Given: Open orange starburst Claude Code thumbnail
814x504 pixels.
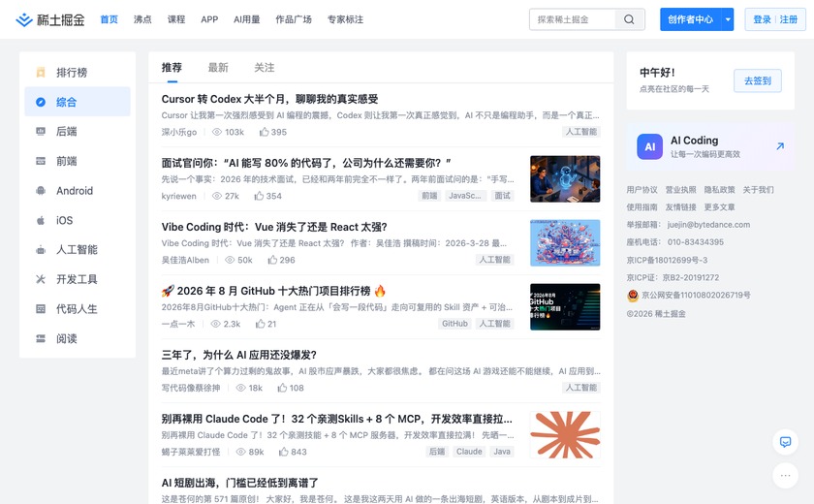Looking at the screenshot, I should click(x=565, y=435).
